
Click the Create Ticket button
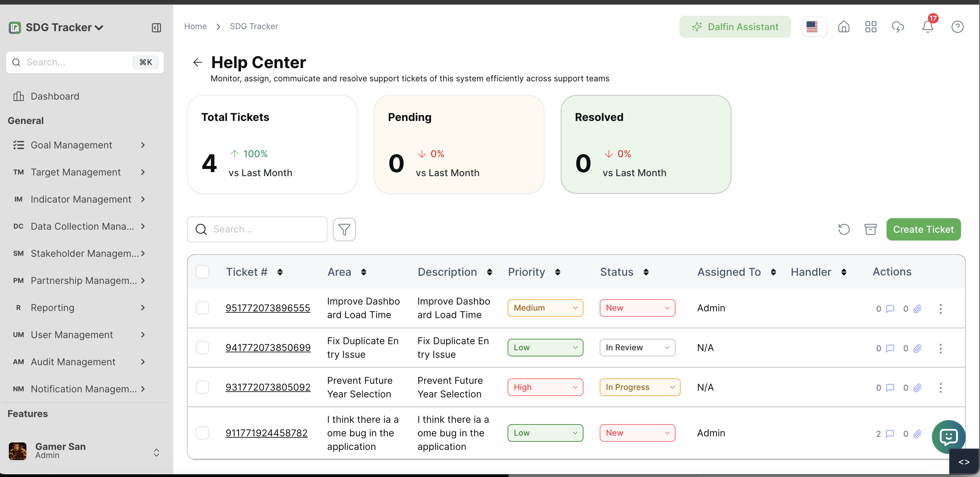[924, 229]
